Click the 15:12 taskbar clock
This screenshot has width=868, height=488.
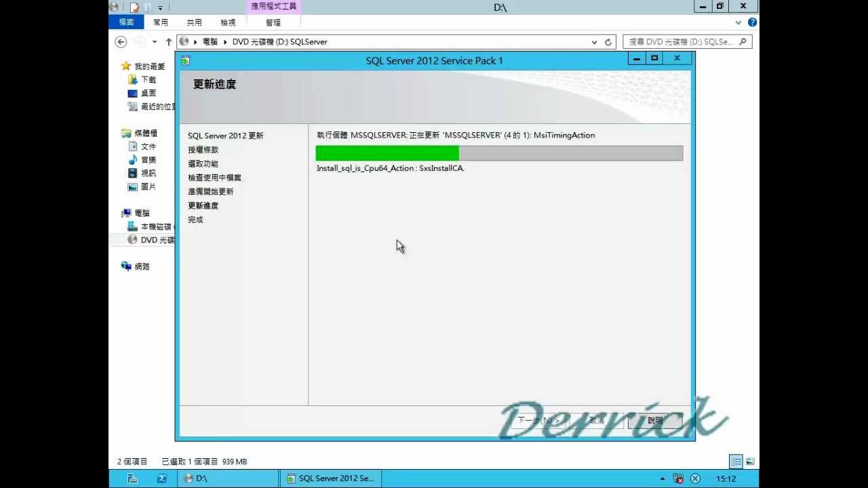[726, 479]
